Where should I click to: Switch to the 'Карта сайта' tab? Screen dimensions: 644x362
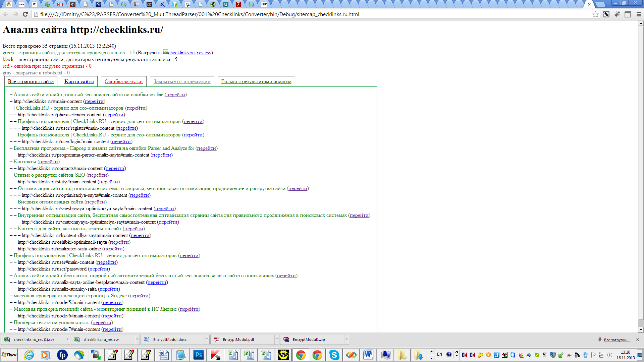point(79,81)
